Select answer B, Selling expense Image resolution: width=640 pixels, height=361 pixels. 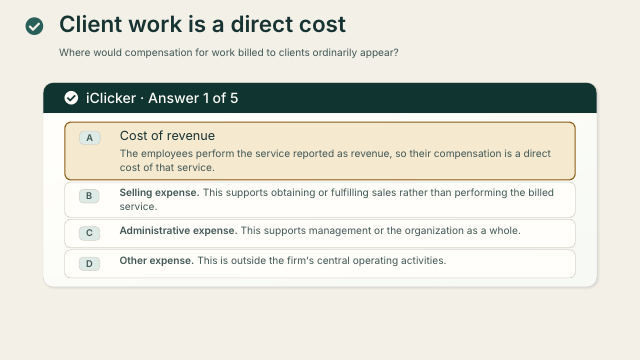click(x=320, y=200)
